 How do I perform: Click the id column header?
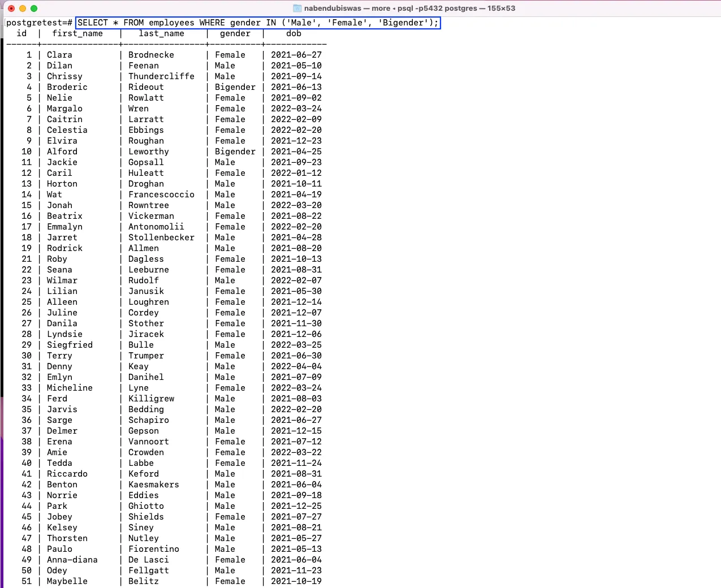point(21,33)
